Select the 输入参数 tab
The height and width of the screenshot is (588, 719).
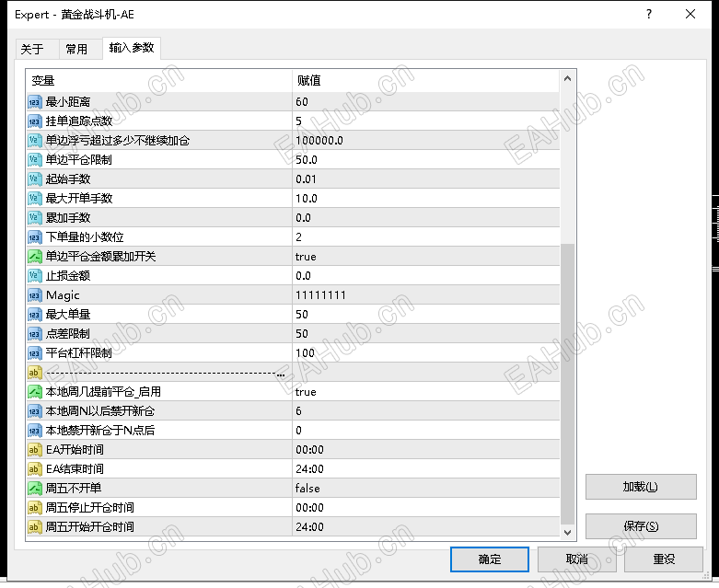click(x=132, y=48)
